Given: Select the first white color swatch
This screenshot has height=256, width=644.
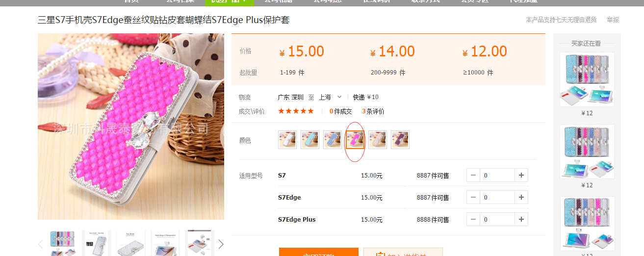Looking at the screenshot, I should tap(287, 140).
